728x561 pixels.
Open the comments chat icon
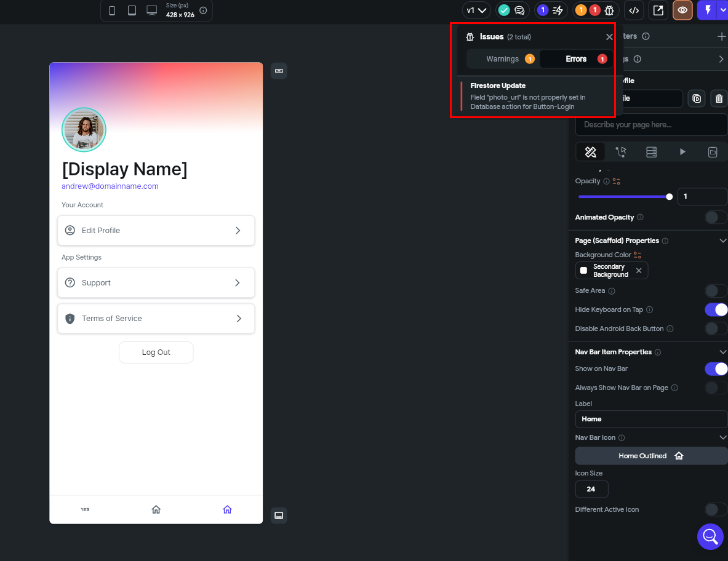[x=519, y=10]
